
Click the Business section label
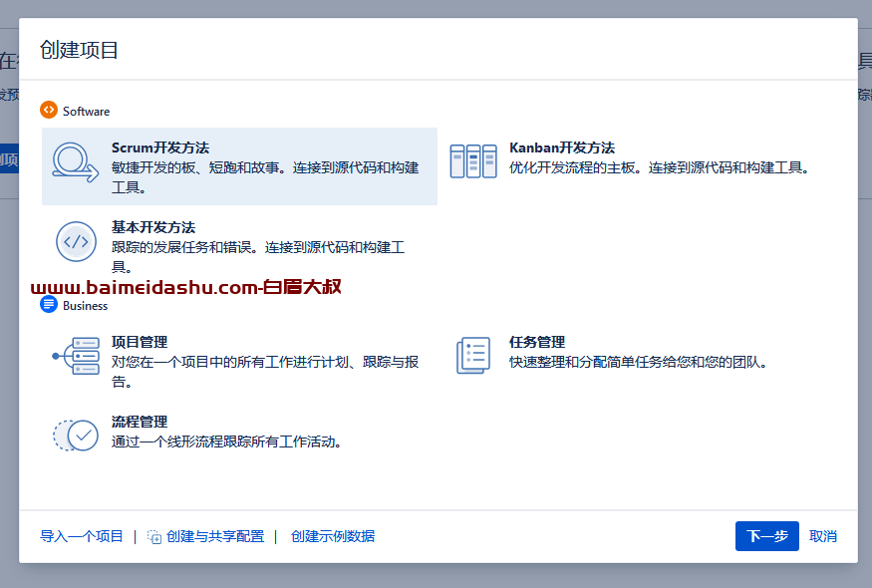pyautogui.click(x=85, y=305)
